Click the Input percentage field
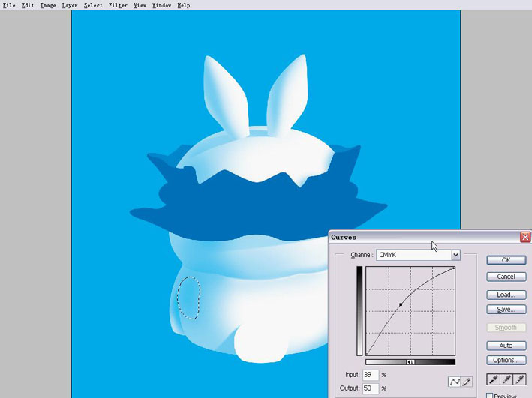Image resolution: width=532 pixels, height=398 pixels. coord(371,375)
